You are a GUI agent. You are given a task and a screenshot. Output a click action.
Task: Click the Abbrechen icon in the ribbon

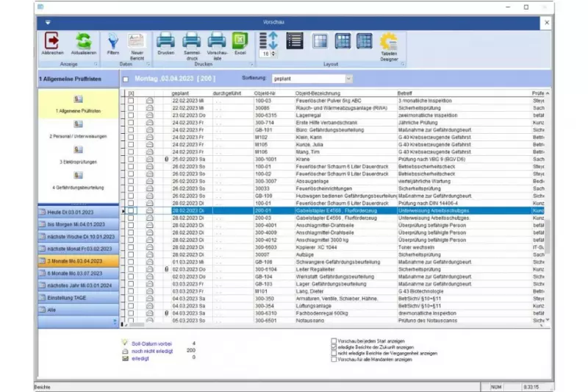52,41
